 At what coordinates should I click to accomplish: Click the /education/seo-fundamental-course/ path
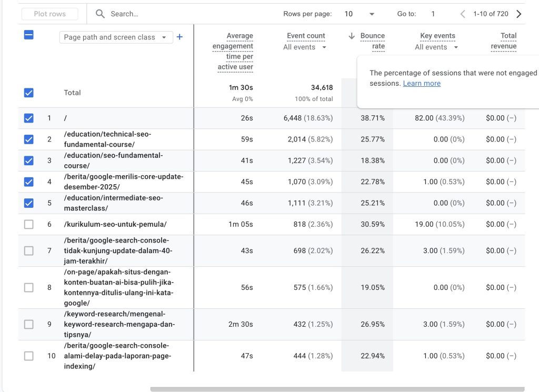[114, 160]
